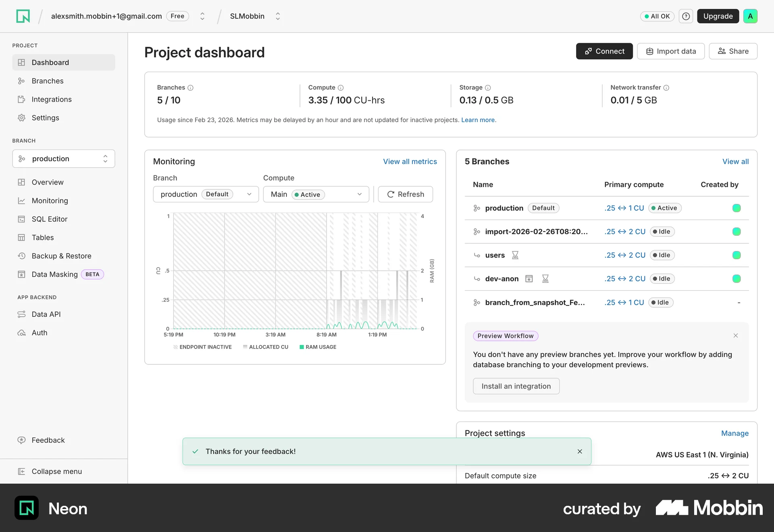Click the hourglass icon on dev-anon branch

click(545, 278)
